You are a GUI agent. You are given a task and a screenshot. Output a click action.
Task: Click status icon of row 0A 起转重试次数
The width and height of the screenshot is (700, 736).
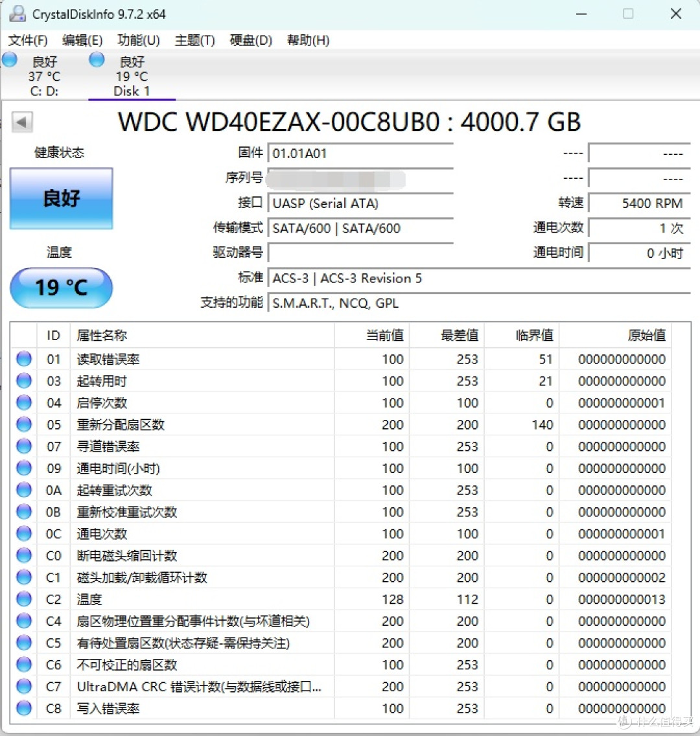pyautogui.click(x=24, y=490)
